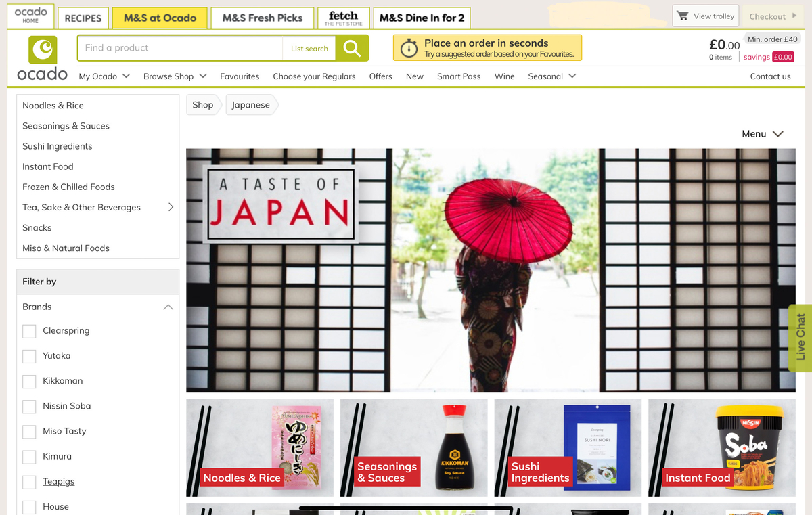Viewport: 812px width, 515px height.
Task: Tick the Nissin Soba brand checkbox
Action: coord(29,406)
